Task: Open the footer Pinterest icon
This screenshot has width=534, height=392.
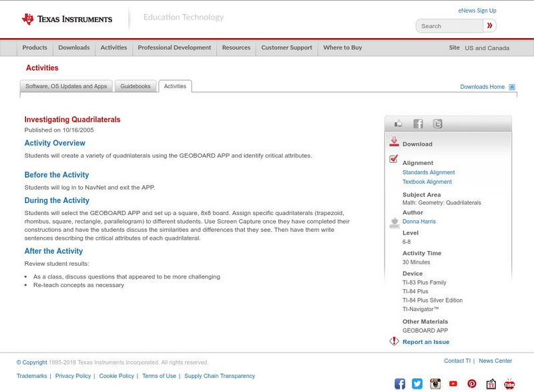Action: click(472, 384)
